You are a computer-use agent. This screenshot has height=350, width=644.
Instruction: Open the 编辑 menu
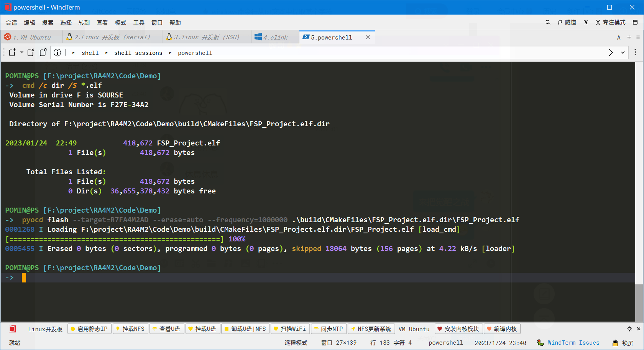30,23
